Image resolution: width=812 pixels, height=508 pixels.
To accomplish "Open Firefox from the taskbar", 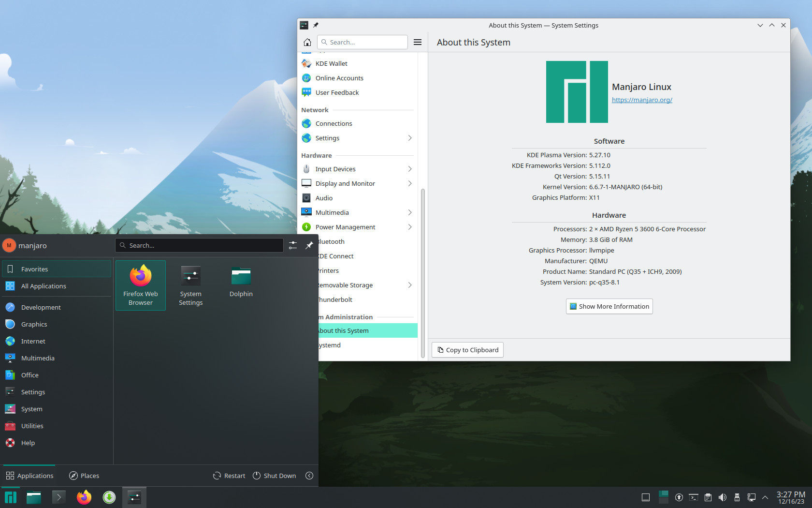I will click(84, 497).
